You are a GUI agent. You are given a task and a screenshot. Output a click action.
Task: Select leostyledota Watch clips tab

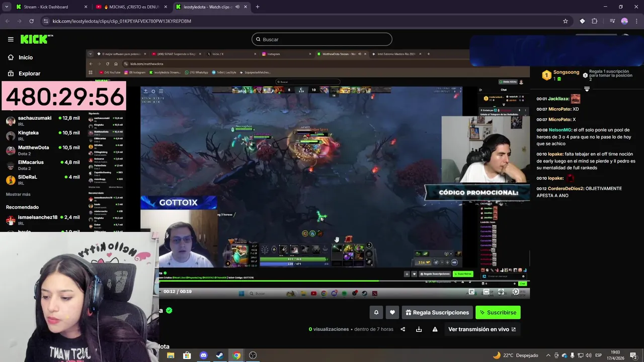[211, 7]
